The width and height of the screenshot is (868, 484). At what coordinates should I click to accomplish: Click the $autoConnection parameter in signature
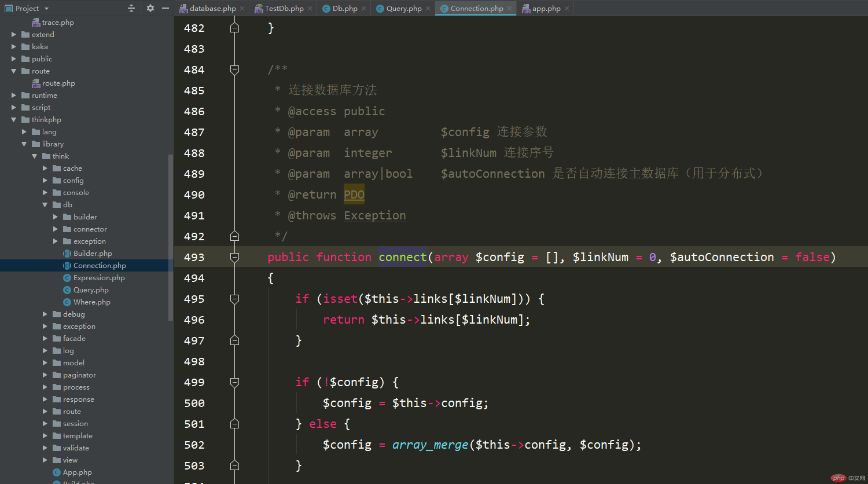point(722,257)
